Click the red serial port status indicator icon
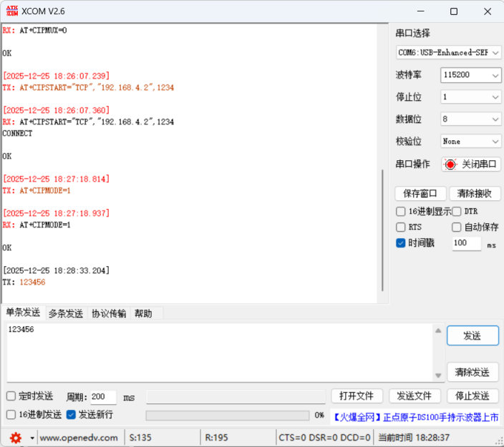This screenshot has width=504, height=447. pyautogui.click(x=450, y=164)
